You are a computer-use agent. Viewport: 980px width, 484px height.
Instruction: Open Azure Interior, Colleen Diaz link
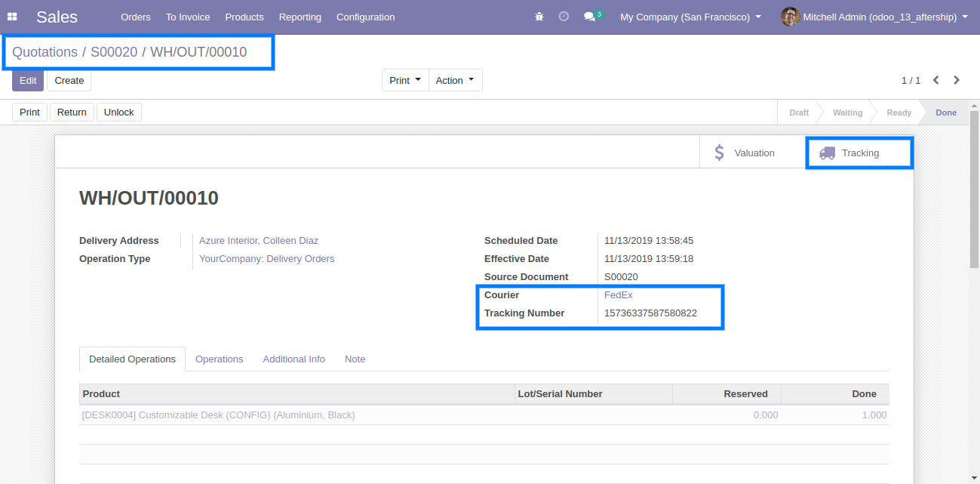click(x=259, y=241)
